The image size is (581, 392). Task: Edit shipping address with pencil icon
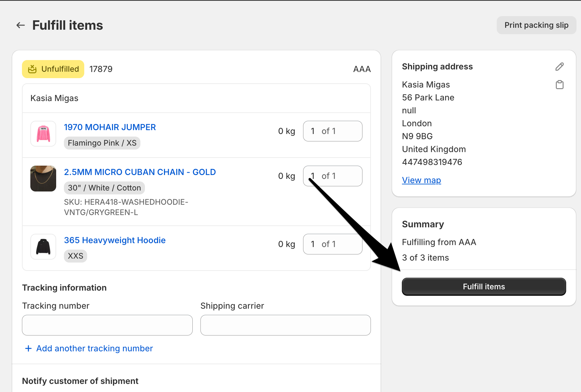pos(559,67)
